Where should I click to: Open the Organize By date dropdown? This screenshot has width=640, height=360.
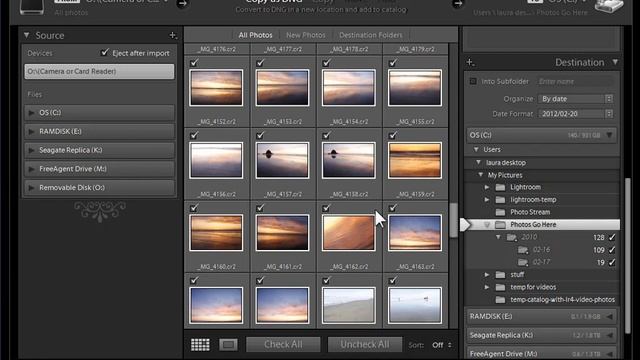point(576,99)
